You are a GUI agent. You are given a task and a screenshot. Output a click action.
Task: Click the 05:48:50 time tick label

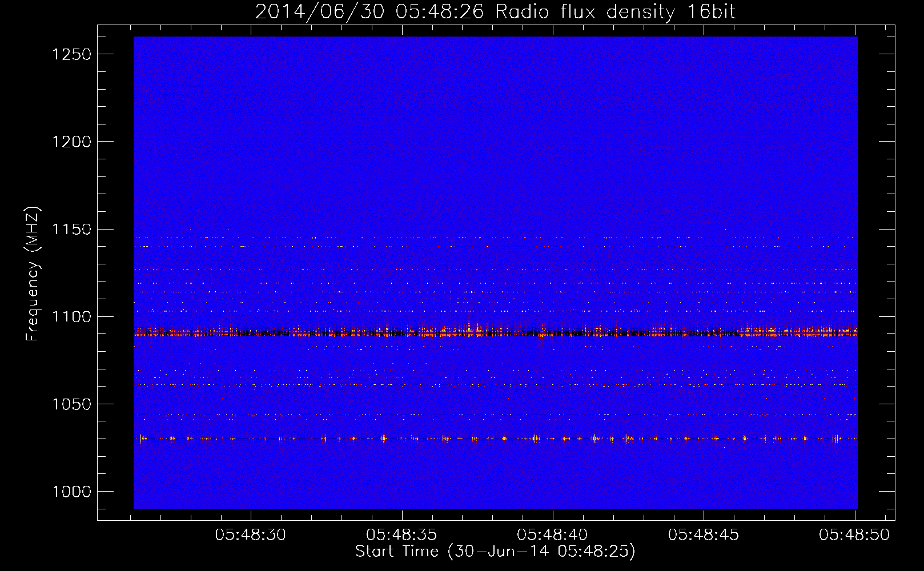(x=854, y=534)
